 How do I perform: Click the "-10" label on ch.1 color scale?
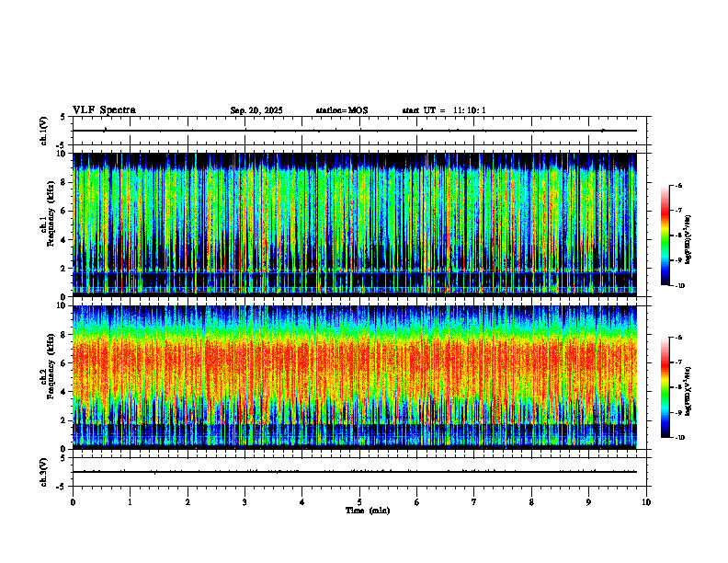pos(680,286)
